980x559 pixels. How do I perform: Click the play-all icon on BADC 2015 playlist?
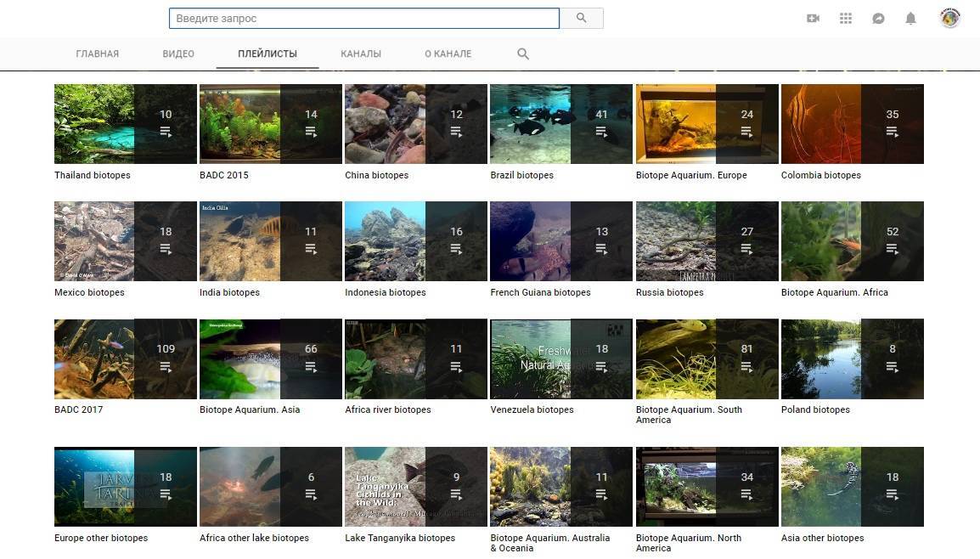click(311, 130)
